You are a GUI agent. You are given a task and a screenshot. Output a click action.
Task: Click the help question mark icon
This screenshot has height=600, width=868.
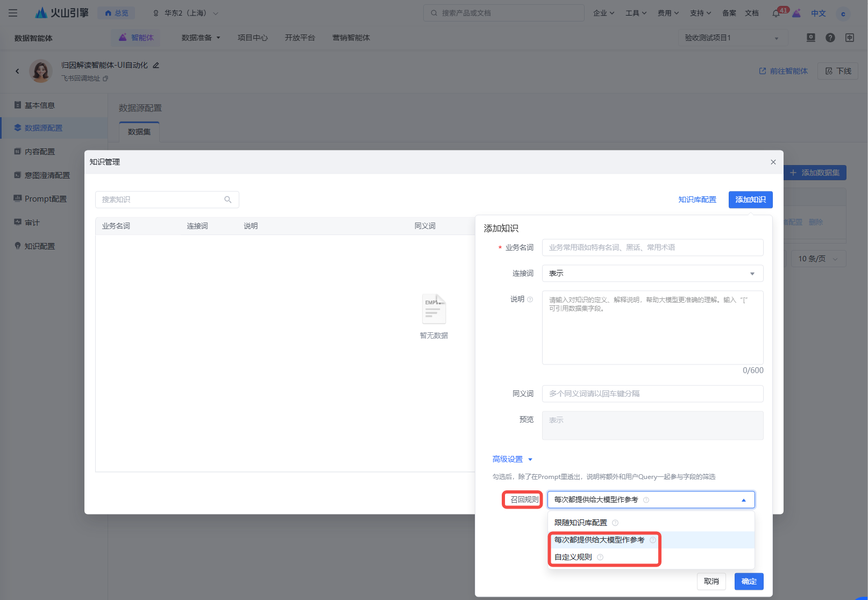[830, 38]
